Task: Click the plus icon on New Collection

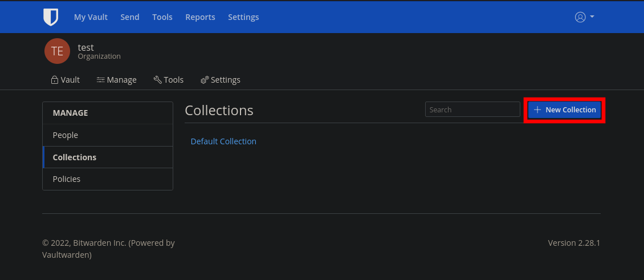Action: click(x=537, y=110)
